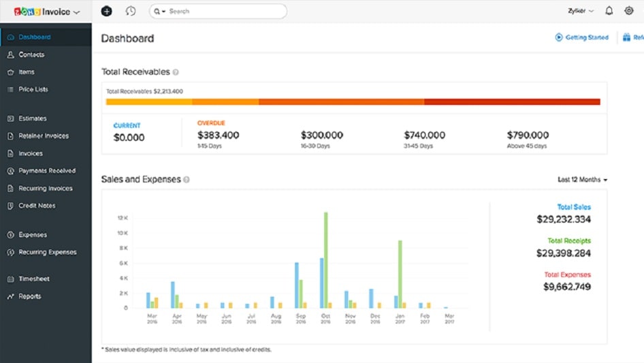Screen dimensions: 644x363
Task: Open the notifications bell
Action: pyautogui.click(x=609, y=11)
